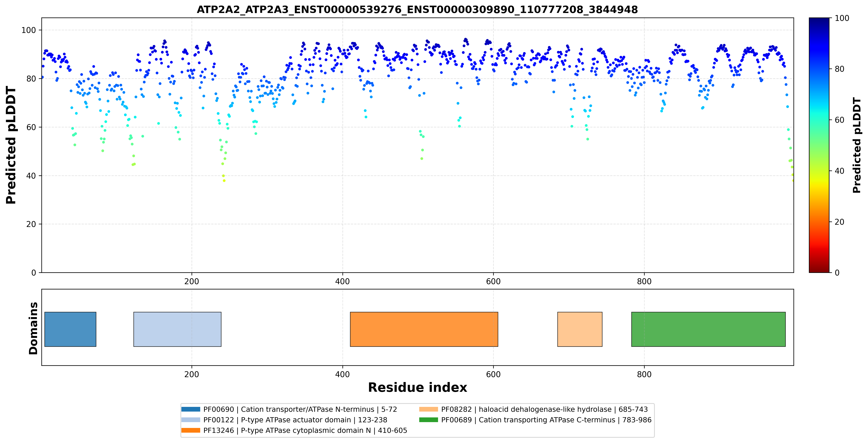Click the Predicted pLDDT y-axis label
This screenshot has width=868, height=443.
pos(11,145)
